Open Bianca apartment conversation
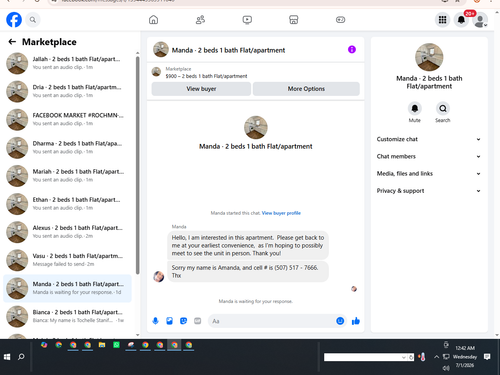The image size is (500, 375). tap(68, 316)
